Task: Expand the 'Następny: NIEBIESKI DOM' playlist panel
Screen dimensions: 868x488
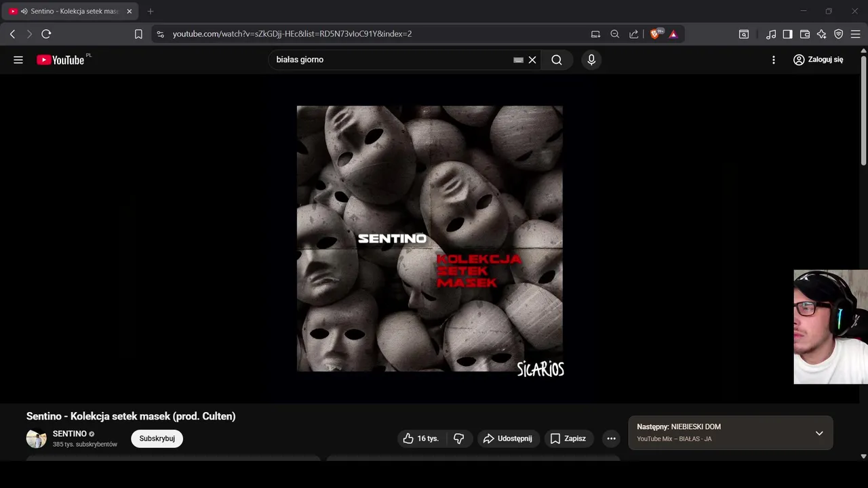Action: pyautogui.click(x=819, y=433)
